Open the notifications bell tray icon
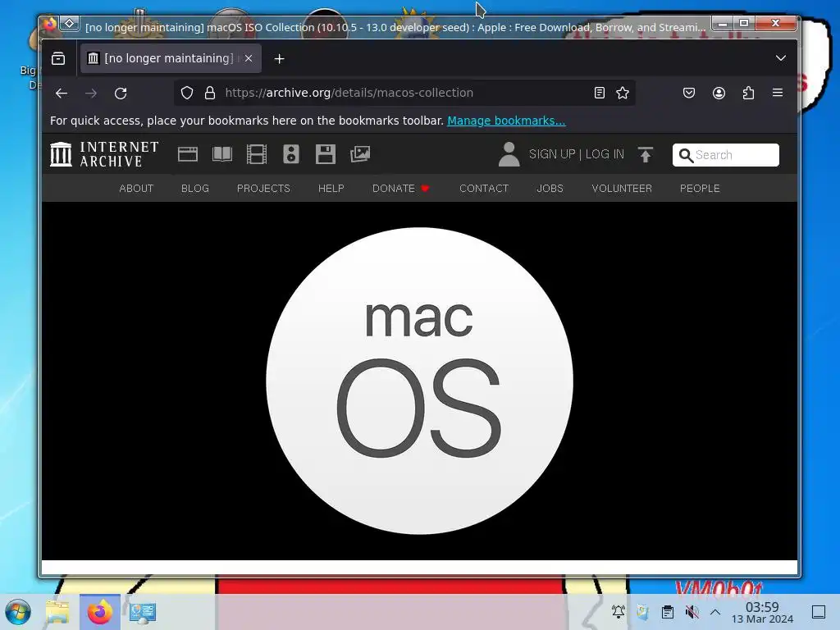The height and width of the screenshot is (630, 840). pyautogui.click(x=619, y=611)
